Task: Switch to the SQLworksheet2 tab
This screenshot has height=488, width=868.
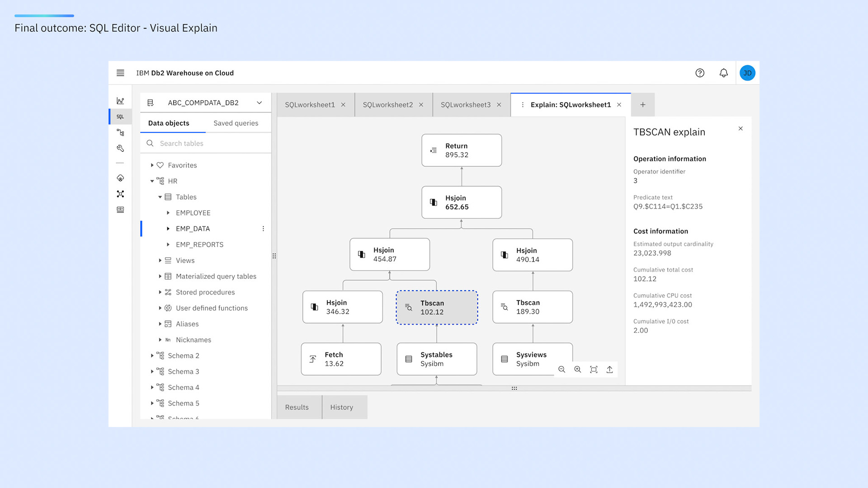Action: point(387,104)
